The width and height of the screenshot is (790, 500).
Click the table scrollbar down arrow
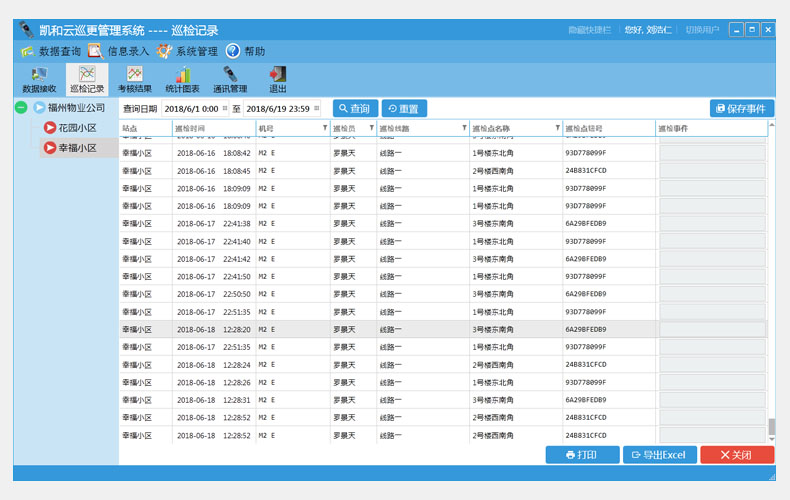(771, 440)
